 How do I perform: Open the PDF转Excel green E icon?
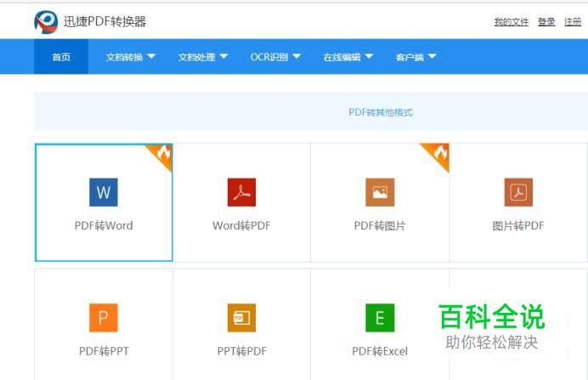(x=380, y=318)
